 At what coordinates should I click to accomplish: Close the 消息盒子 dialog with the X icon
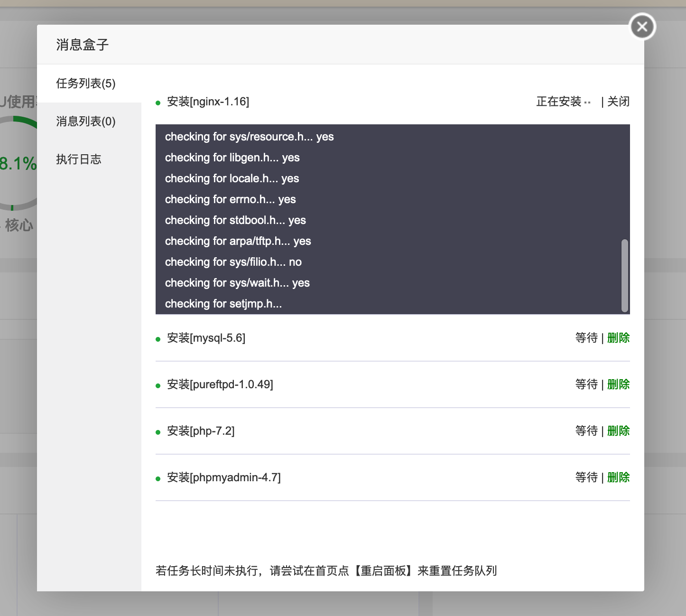(642, 27)
